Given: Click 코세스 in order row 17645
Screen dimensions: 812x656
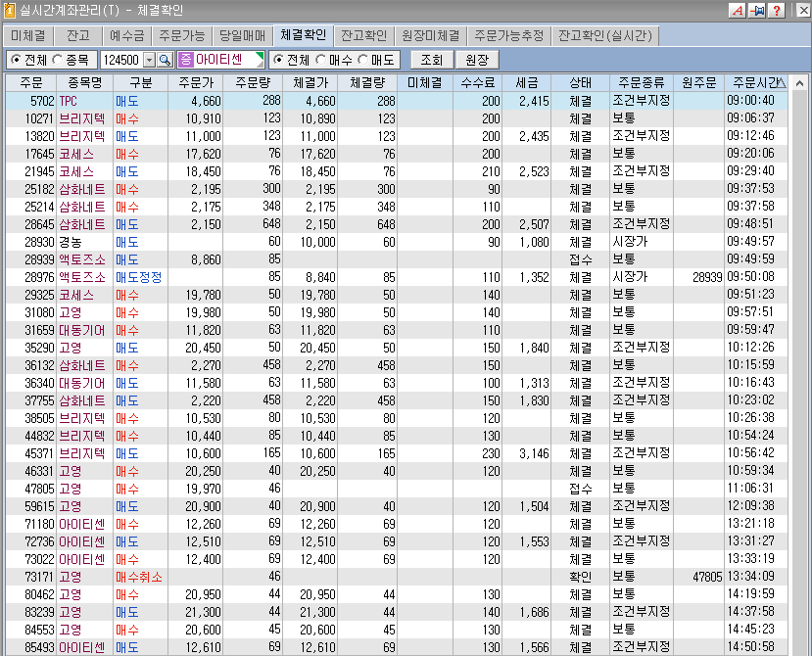Looking at the screenshot, I should click(76, 154).
